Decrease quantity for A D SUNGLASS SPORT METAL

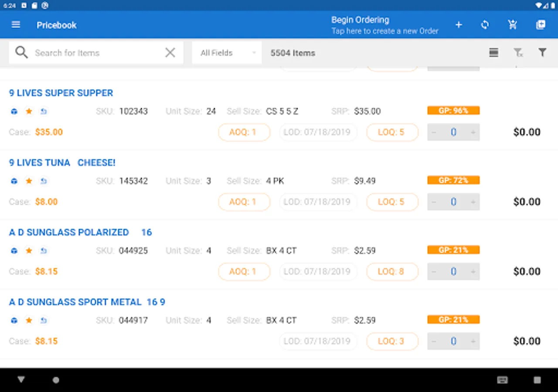tap(434, 341)
